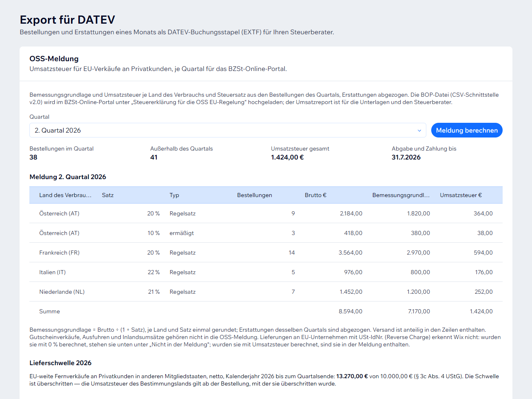Click the 1.452,00 Brutto value
Viewport: 532px width, 399px height.
351,292
